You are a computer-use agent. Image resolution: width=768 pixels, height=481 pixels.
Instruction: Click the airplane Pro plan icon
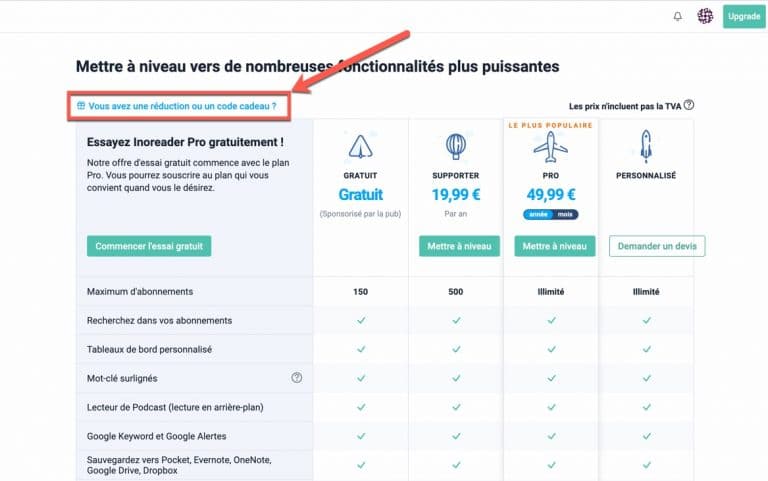pyautogui.click(x=550, y=147)
